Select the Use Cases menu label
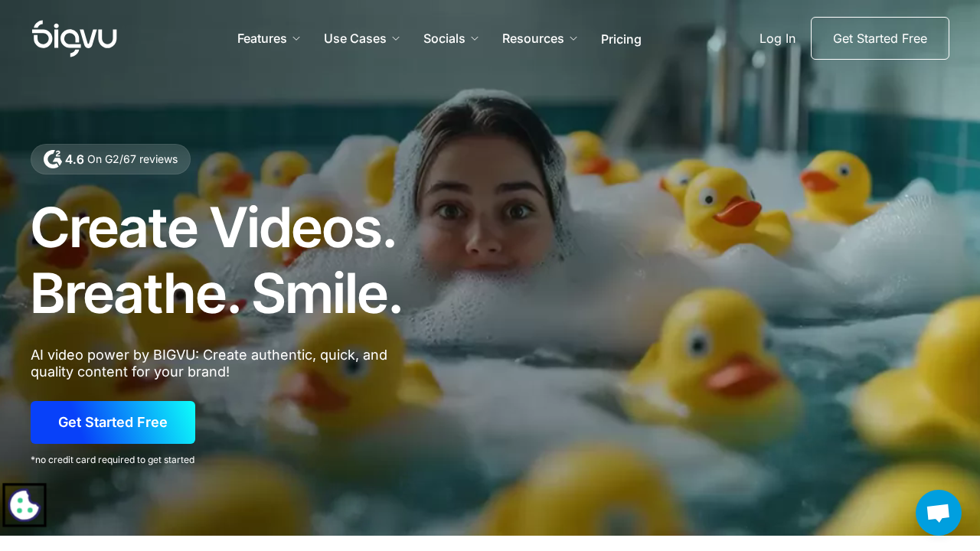This screenshot has height=551, width=980. pos(354,38)
